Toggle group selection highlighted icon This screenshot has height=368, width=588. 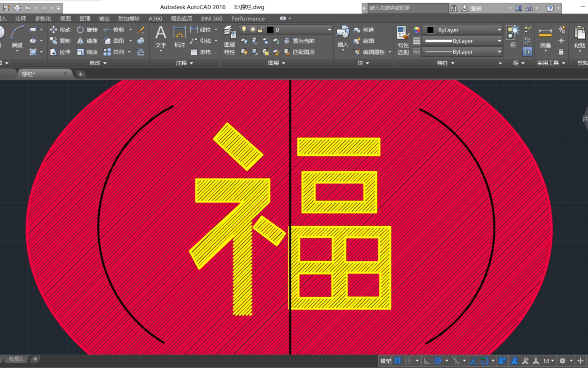[x=527, y=52]
